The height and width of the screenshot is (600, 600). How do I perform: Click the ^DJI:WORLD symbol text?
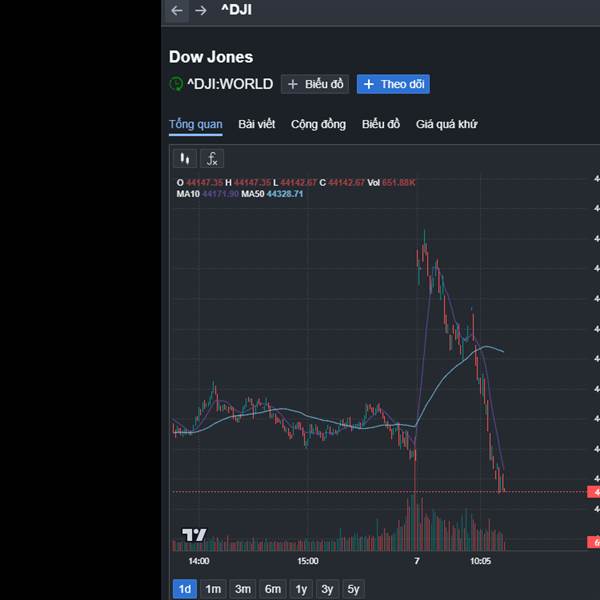[x=230, y=84]
